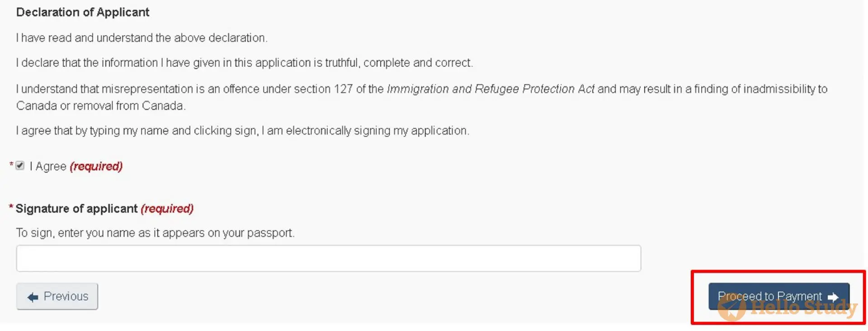Click the Hello Study watermark text

click(804, 308)
